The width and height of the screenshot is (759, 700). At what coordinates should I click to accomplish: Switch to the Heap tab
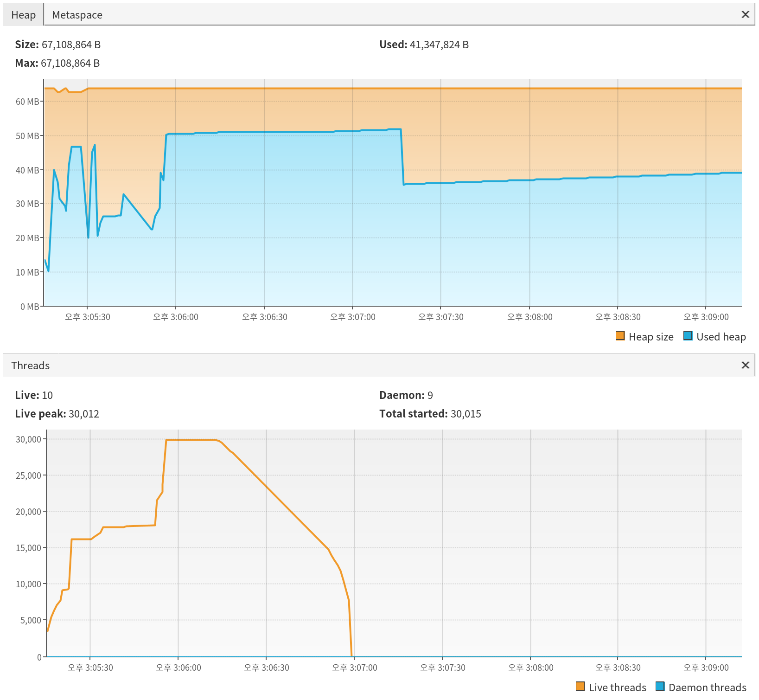click(23, 15)
